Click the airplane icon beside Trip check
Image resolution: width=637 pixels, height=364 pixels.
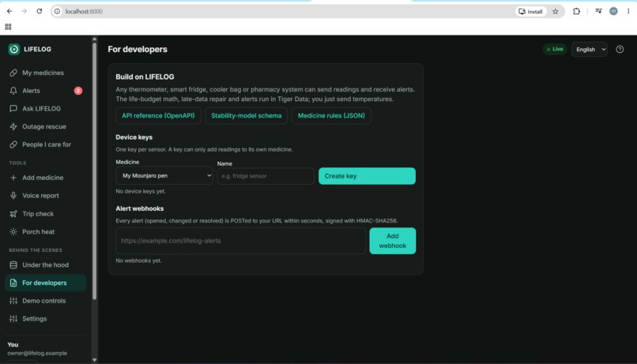click(x=13, y=214)
